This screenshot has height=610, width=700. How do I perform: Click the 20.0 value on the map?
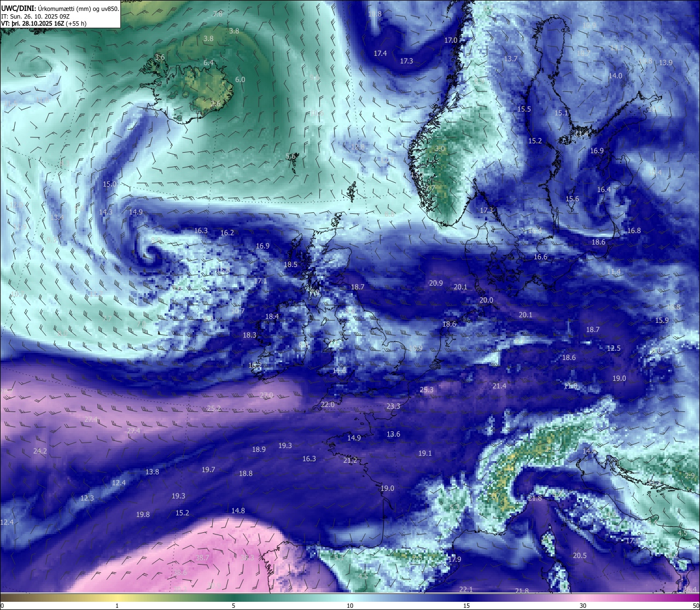(x=486, y=300)
